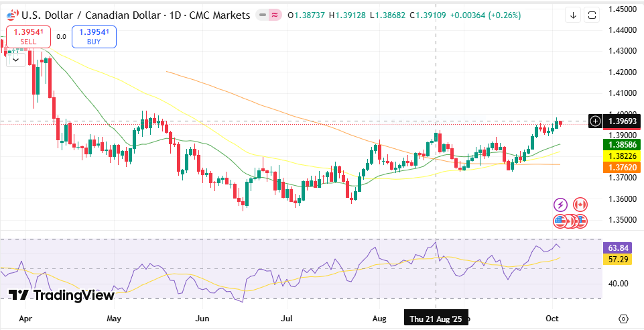Toggle the gray dash status pill
Image resolution: width=644 pixels, height=330 pixels.
tap(261, 15)
